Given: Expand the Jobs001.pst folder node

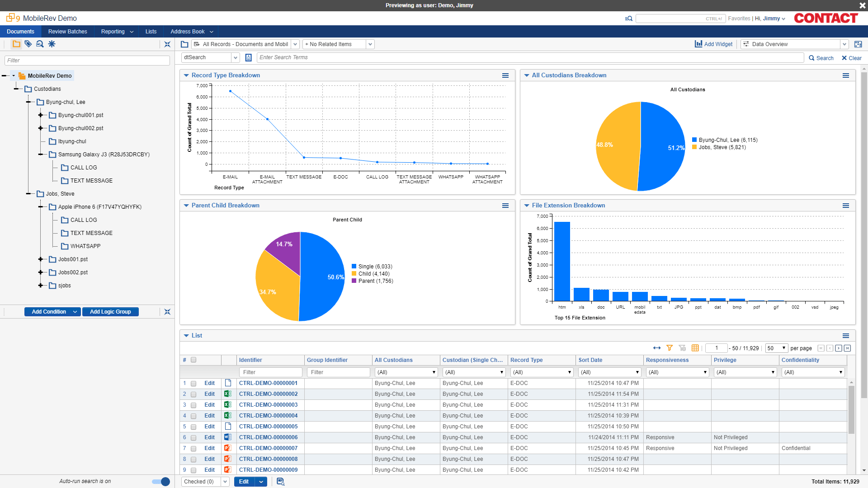Looking at the screenshot, I should click(x=41, y=259).
